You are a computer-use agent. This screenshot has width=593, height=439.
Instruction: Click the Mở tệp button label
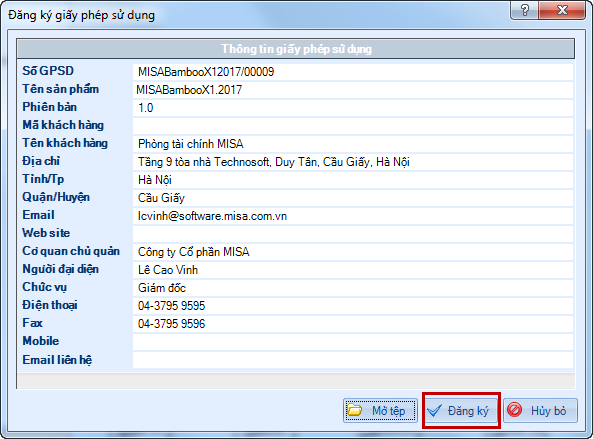388,411
